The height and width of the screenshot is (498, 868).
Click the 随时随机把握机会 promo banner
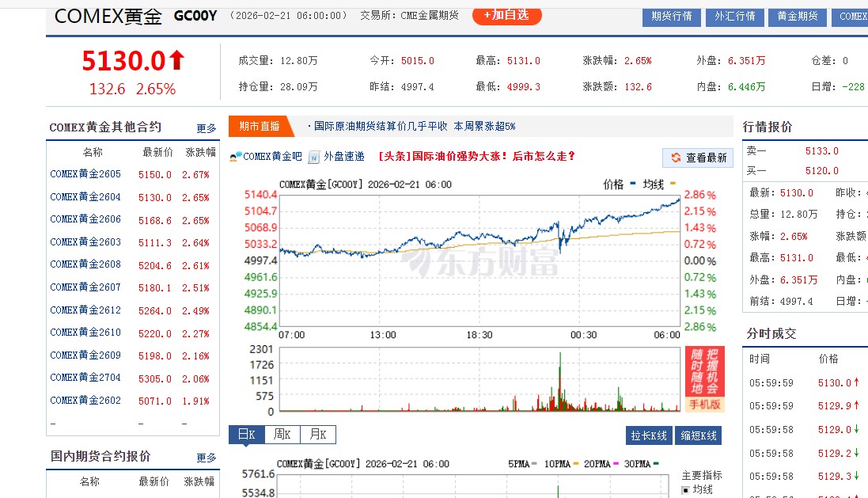click(x=706, y=372)
